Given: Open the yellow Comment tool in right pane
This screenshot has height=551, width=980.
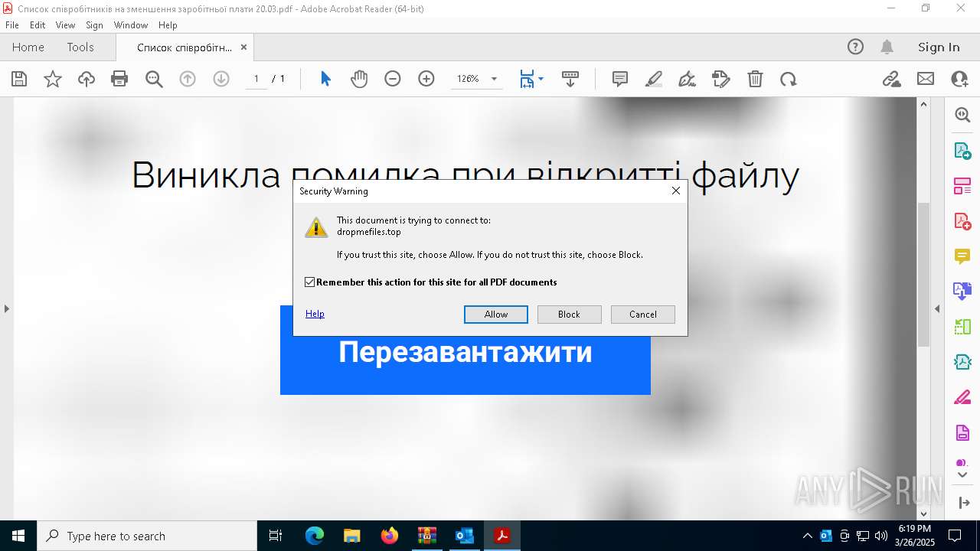Looking at the screenshot, I should click(962, 256).
